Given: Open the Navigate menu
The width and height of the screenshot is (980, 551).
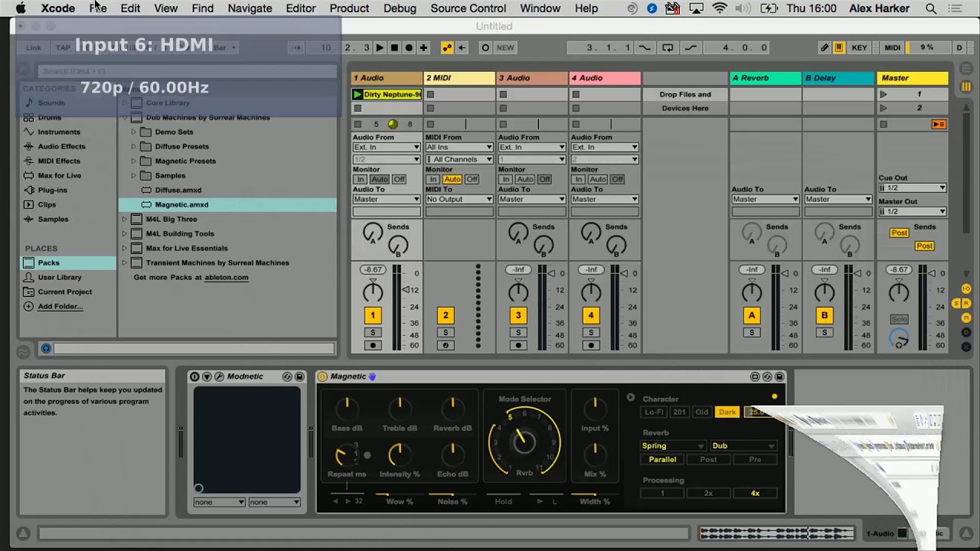Looking at the screenshot, I should coord(250,8).
